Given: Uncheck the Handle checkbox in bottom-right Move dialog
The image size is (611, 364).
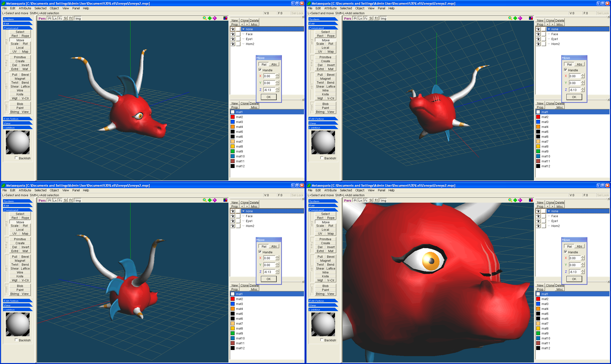Looking at the screenshot, I should 565,252.
